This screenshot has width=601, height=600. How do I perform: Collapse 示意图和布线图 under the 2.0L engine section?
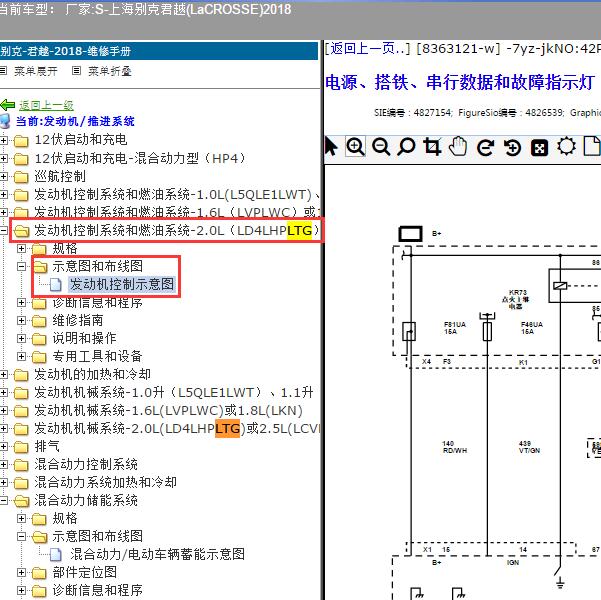point(21,266)
